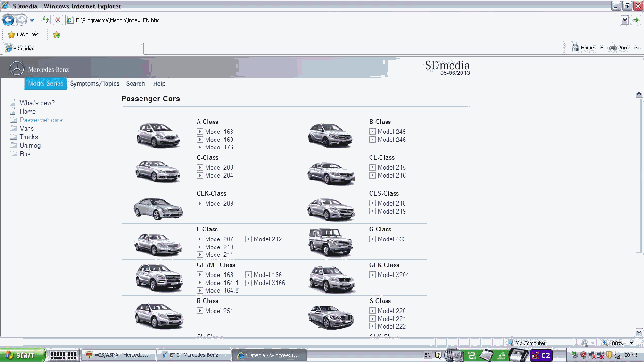Open the Model 222 link

pos(392,326)
